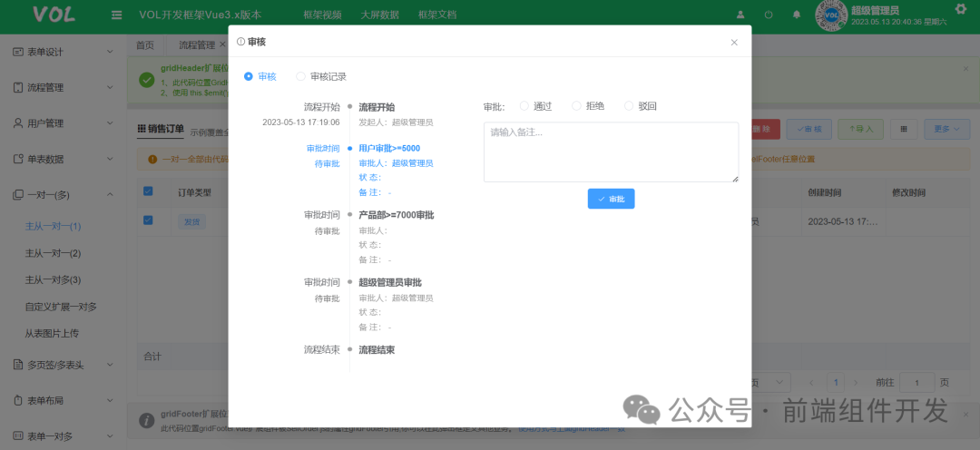
Task: Click page number 1 in pagination
Action: (837, 382)
